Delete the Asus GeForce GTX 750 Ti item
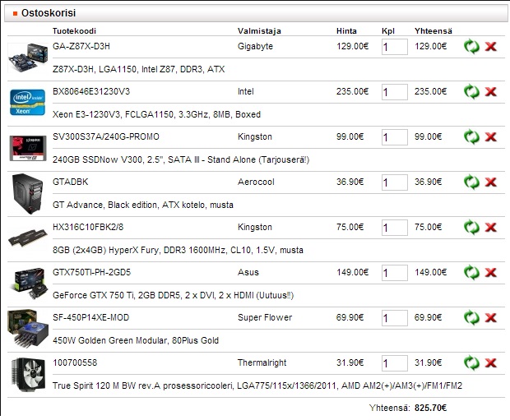Viewport: 510px width, 420px height. point(490,272)
